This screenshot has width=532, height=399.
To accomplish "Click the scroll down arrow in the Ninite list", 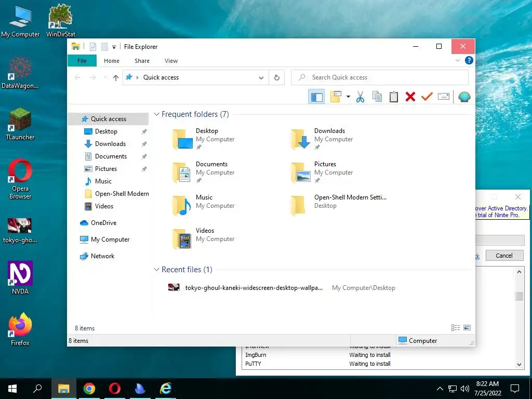I will point(519,365).
